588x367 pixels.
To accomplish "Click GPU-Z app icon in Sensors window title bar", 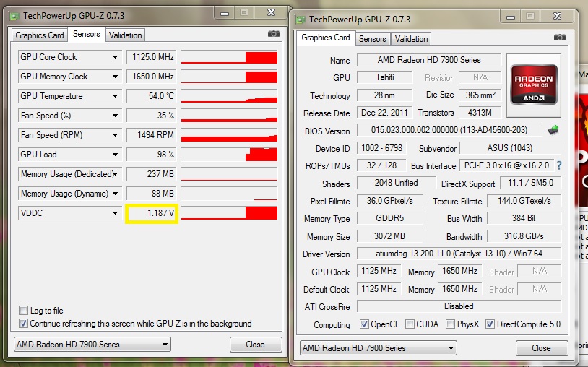I will click(14, 16).
